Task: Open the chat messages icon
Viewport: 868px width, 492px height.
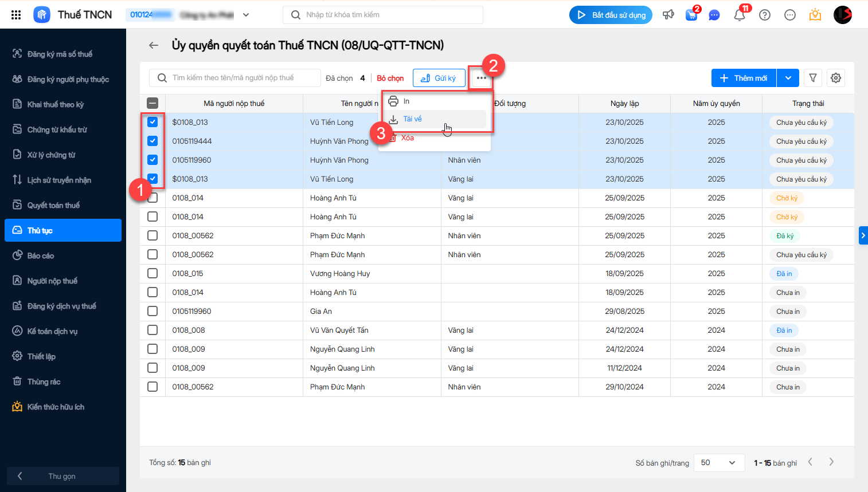Action: pos(714,15)
